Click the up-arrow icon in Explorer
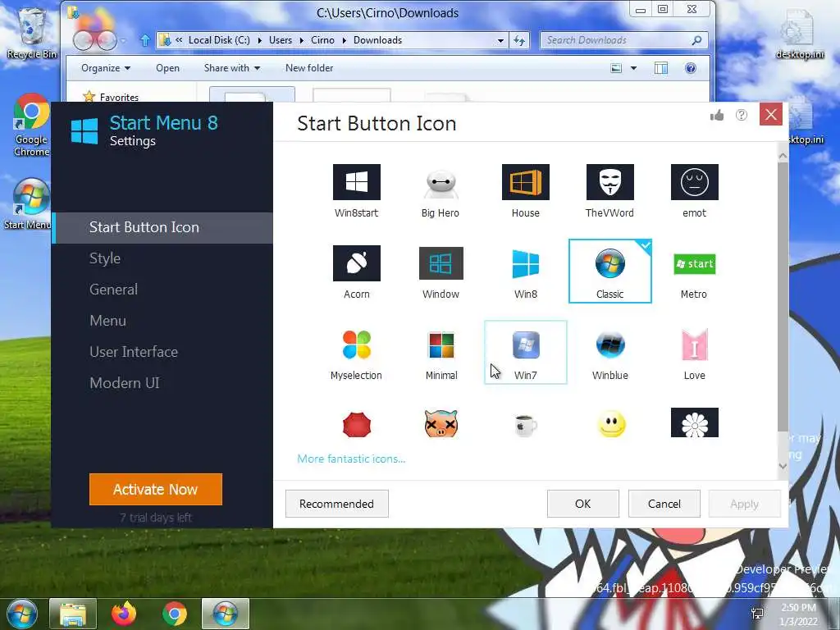Image resolution: width=840 pixels, height=630 pixels. pos(144,40)
